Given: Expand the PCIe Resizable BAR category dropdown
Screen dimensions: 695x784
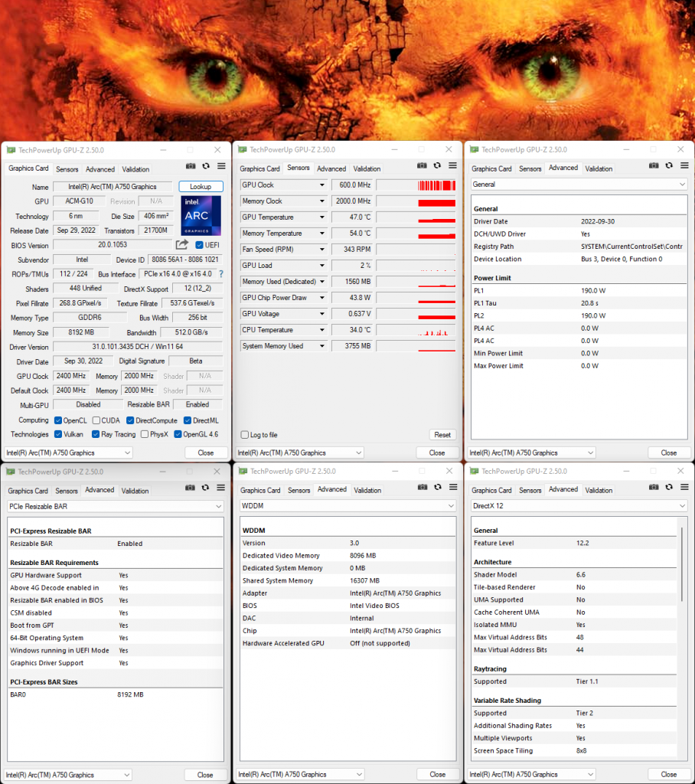Looking at the screenshot, I should click(115, 507).
